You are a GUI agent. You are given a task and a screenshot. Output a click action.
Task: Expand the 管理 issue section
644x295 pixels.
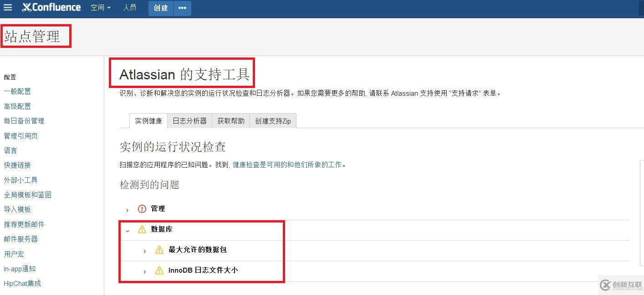pos(127,210)
